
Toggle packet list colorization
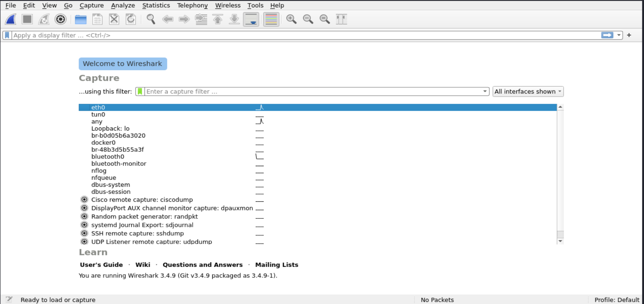click(x=271, y=19)
